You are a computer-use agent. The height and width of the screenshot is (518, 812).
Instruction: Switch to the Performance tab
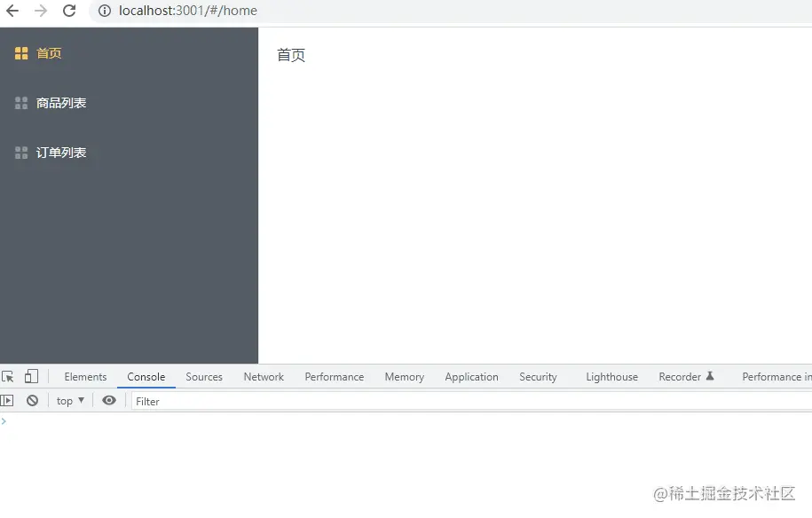334,377
